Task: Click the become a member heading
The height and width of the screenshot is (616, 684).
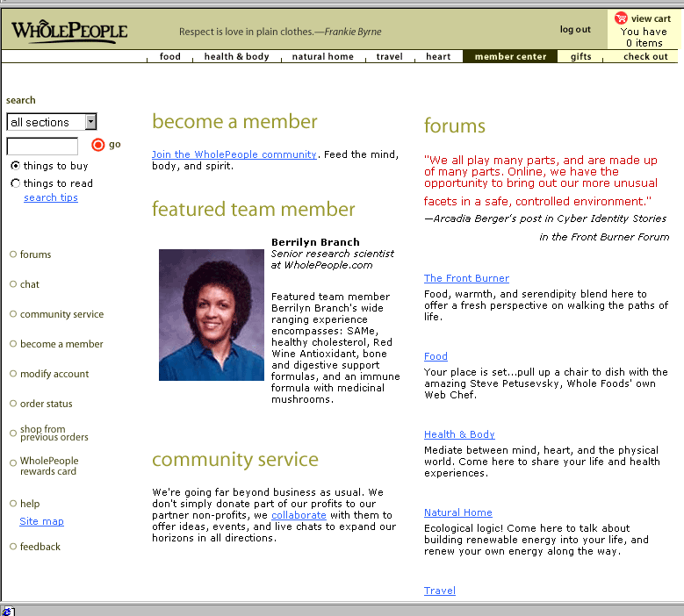Action: [x=234, y=122]
